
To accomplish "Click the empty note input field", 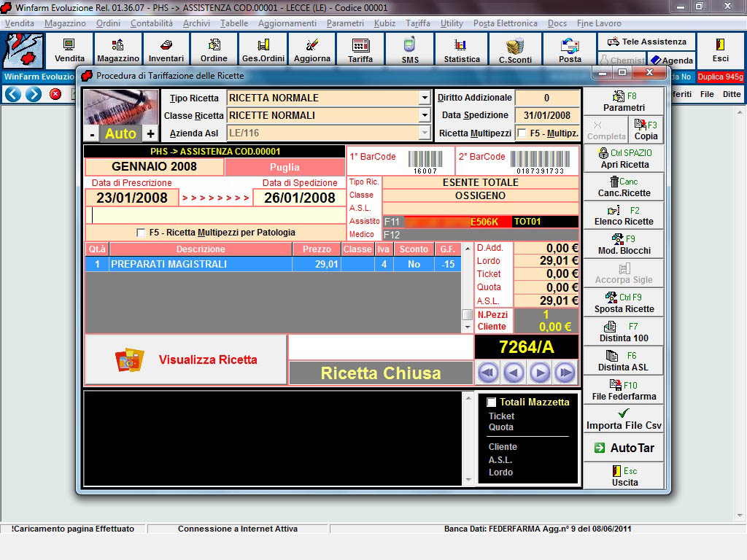I will (215, 215).
